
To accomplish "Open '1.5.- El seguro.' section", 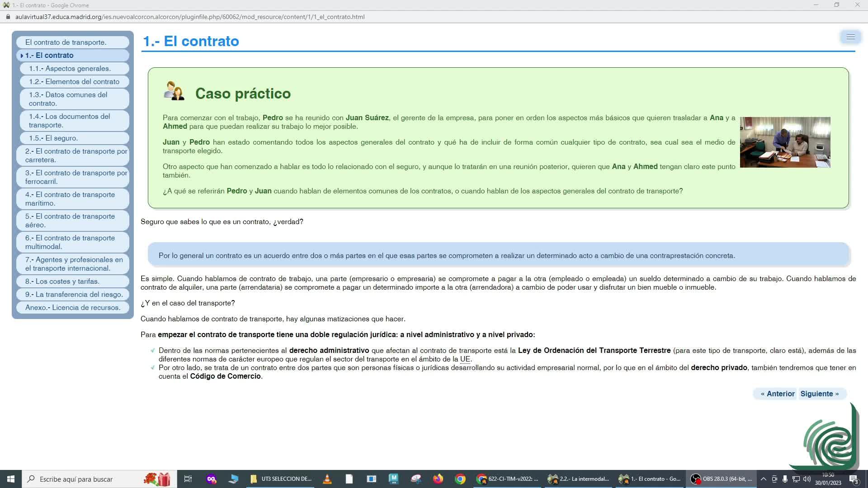I will point(53,138).
